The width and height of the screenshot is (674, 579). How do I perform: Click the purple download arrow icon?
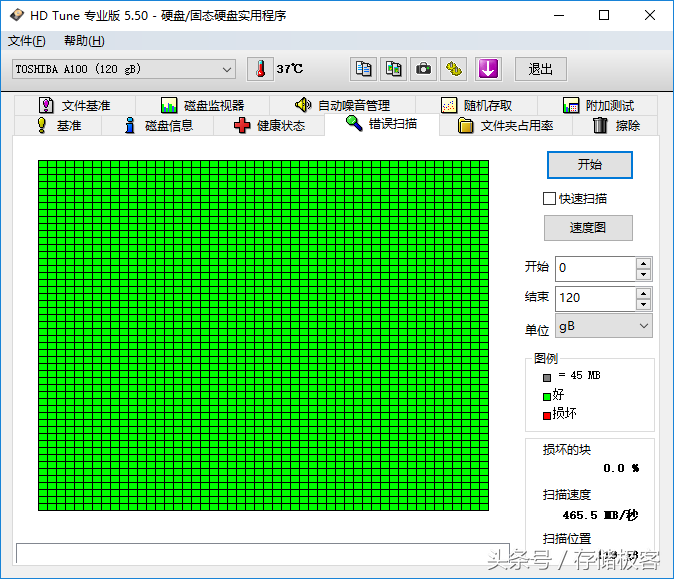488,69
